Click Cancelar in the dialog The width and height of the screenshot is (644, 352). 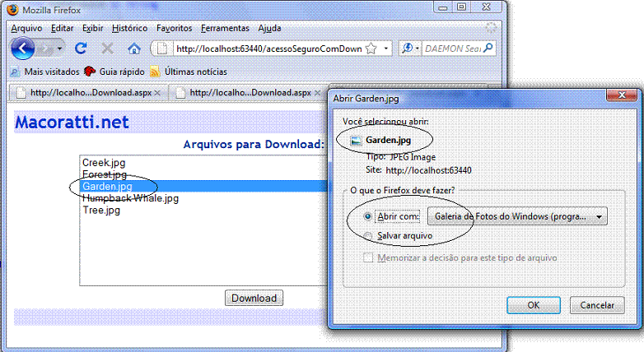597,305
